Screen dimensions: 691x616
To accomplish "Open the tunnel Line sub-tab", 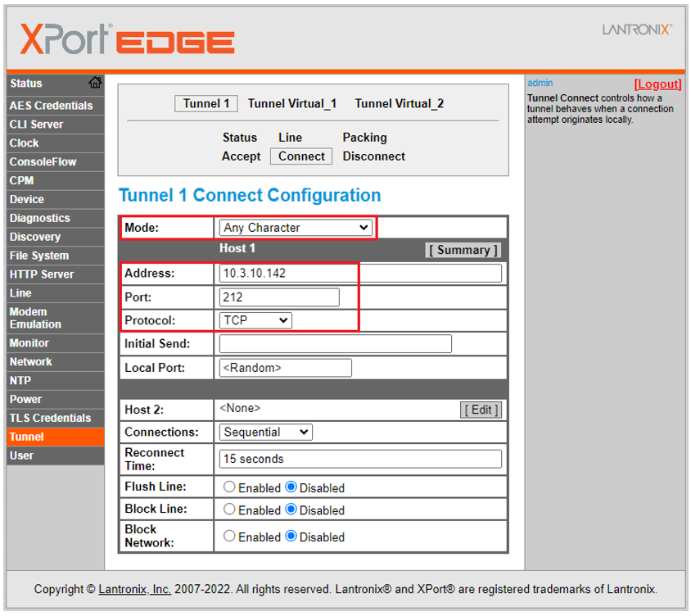I will pos(290,138).
